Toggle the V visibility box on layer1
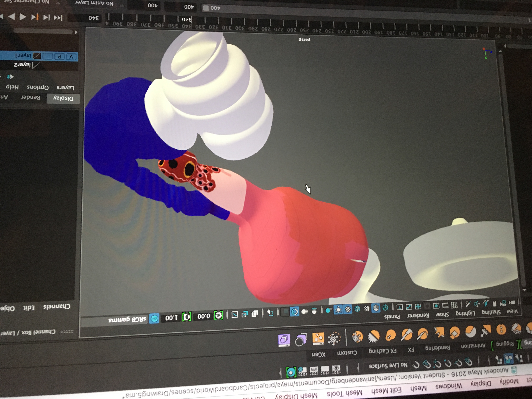This screenshot has height=399, width=532. point(71,57)
